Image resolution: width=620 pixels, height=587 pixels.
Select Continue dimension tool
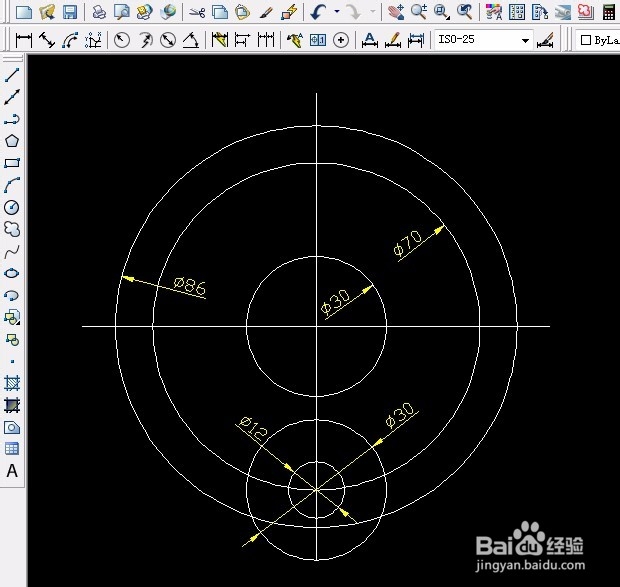coord(266,40)
